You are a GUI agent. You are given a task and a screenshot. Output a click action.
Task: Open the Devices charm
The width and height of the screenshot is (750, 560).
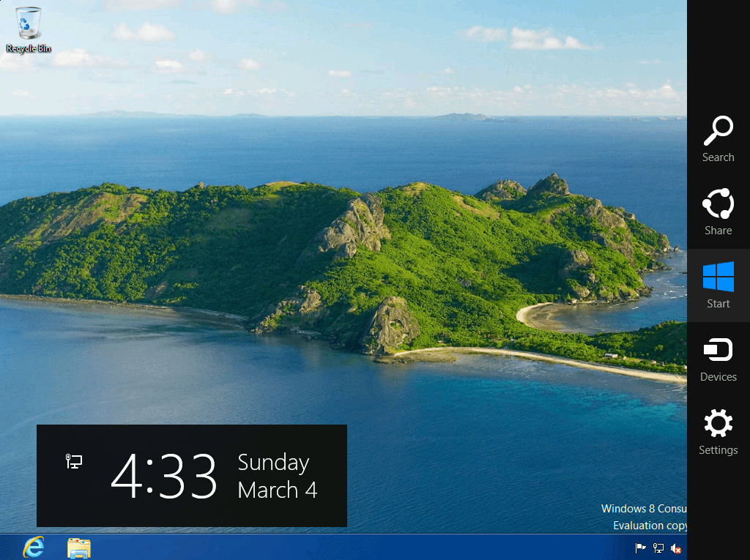pyautogui.click(x=718, y=359)
